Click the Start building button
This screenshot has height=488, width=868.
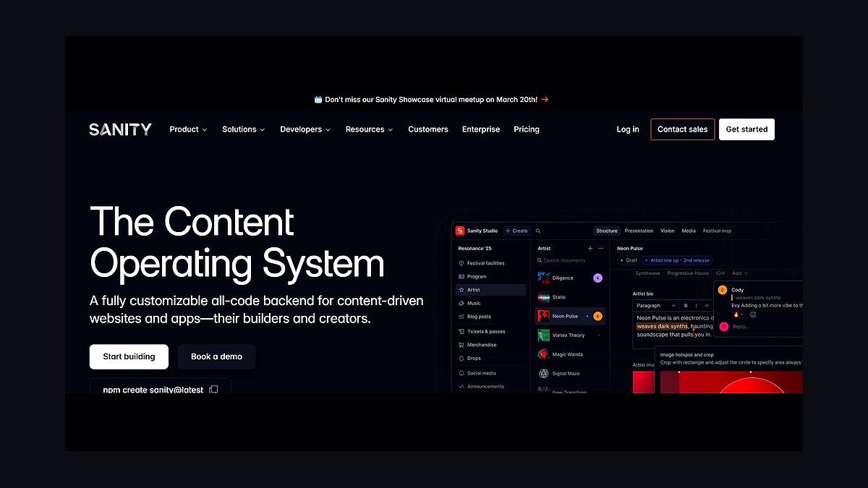pyautogui.click(x=129, y=356)
